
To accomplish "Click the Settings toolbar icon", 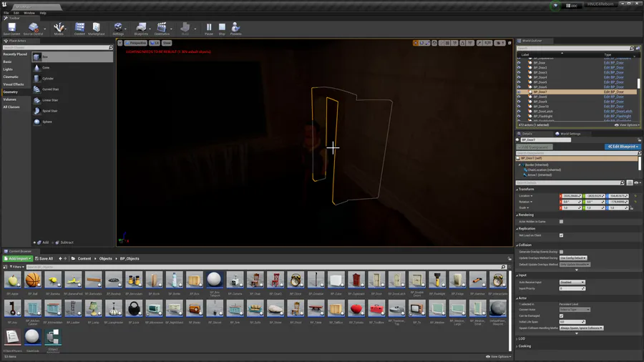I will [118, 28].
